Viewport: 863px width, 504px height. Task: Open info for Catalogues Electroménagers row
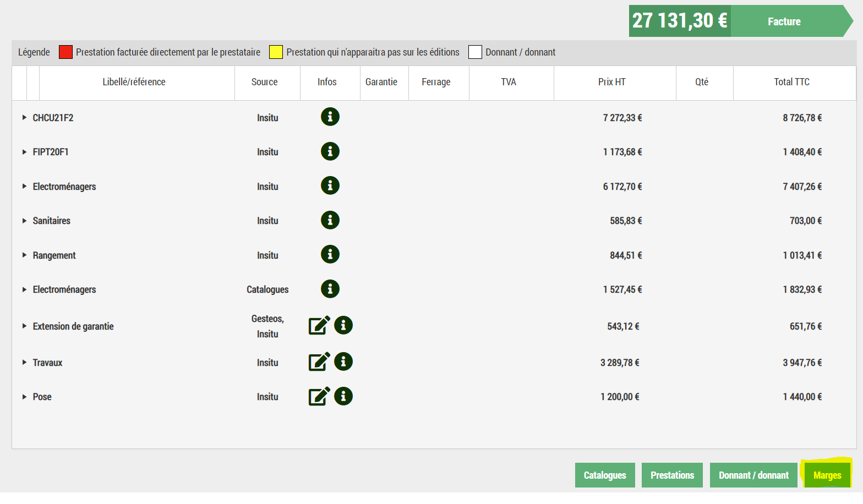click(x=330, y=289)
